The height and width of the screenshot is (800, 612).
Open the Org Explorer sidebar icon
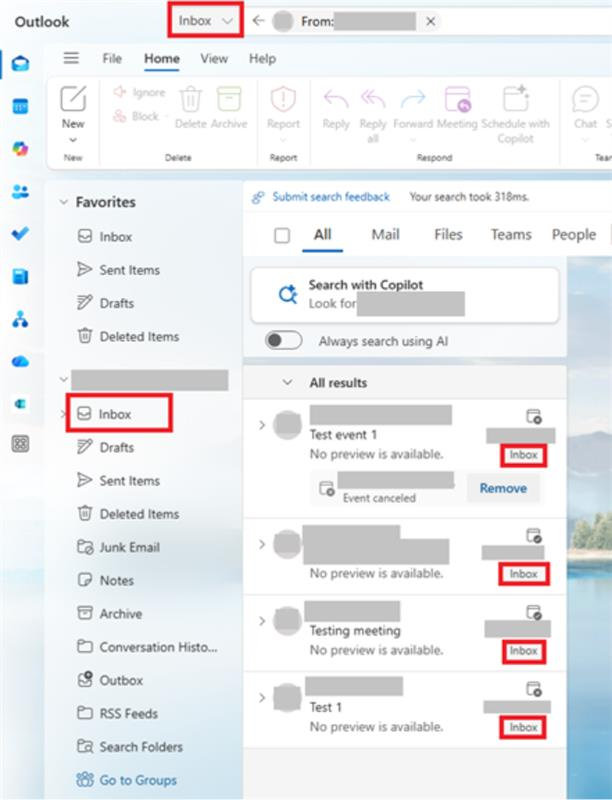[20, 319]
